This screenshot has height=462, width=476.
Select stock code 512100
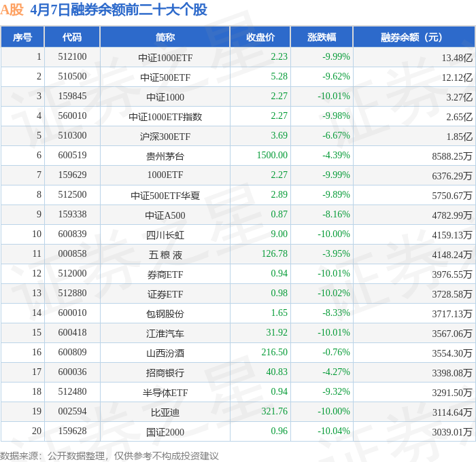(72, 56)
